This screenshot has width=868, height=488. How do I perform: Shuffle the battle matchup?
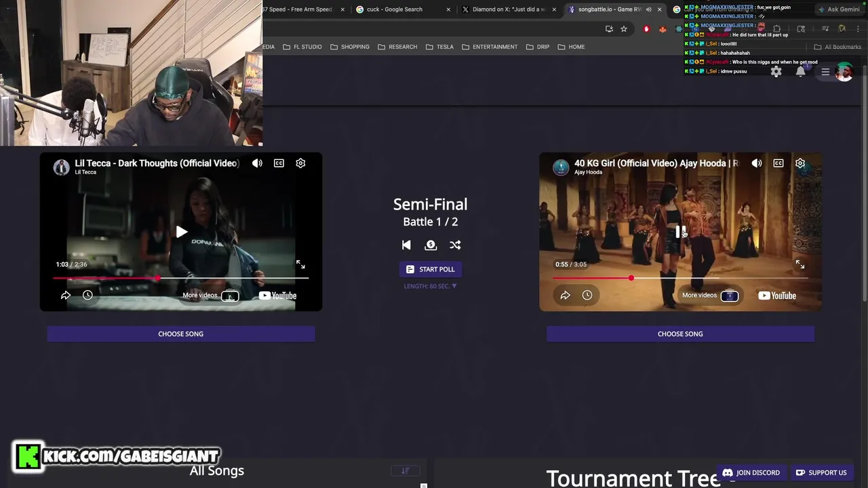(x=455, y=245)
